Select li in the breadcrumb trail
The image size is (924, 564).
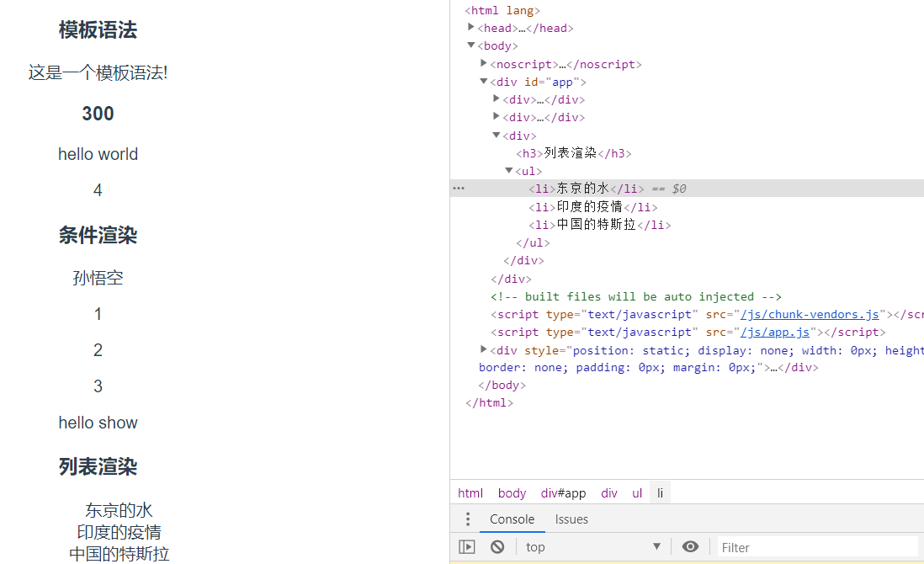(x=660, y=493)
